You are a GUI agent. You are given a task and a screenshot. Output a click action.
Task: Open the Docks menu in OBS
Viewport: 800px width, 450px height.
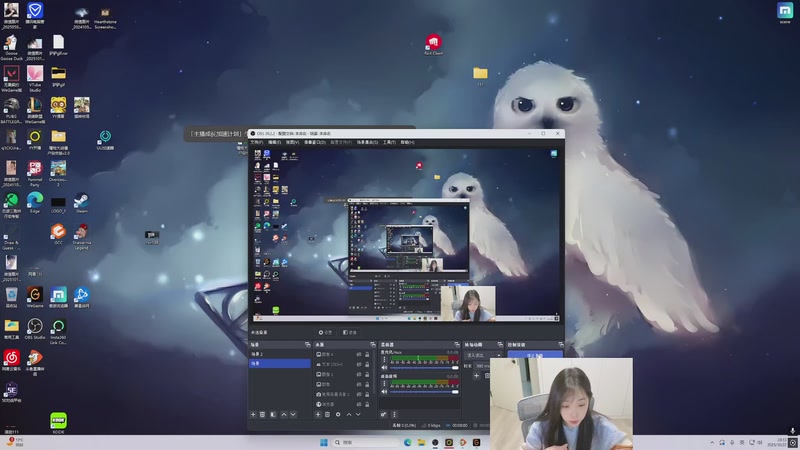[x=315, y=142]
